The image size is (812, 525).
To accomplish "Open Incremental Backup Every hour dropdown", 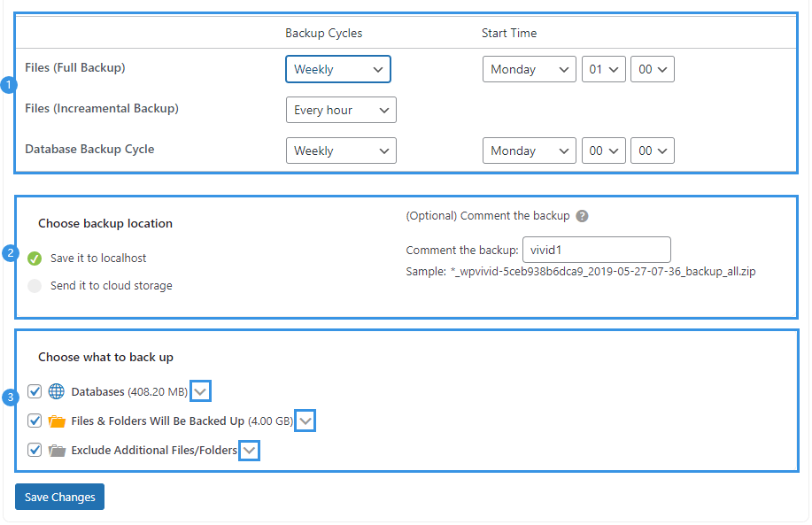I will pyautogui.click(x=341, y=110).
